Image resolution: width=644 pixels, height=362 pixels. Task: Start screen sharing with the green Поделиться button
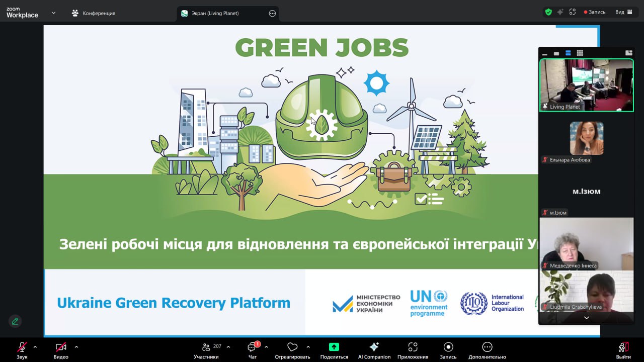click(334, 350)
